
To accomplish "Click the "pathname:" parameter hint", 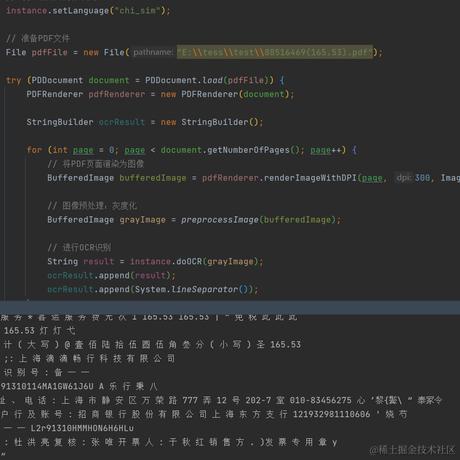I will 153,52.
